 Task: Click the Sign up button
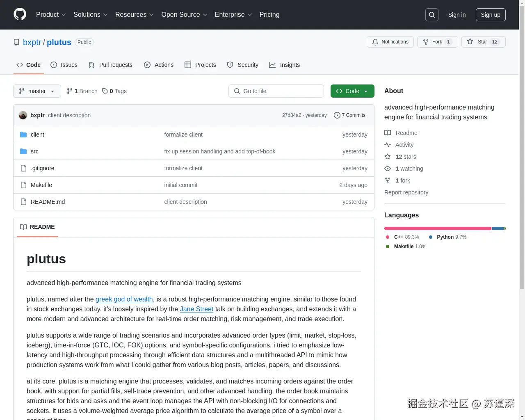tap(491, 15)
